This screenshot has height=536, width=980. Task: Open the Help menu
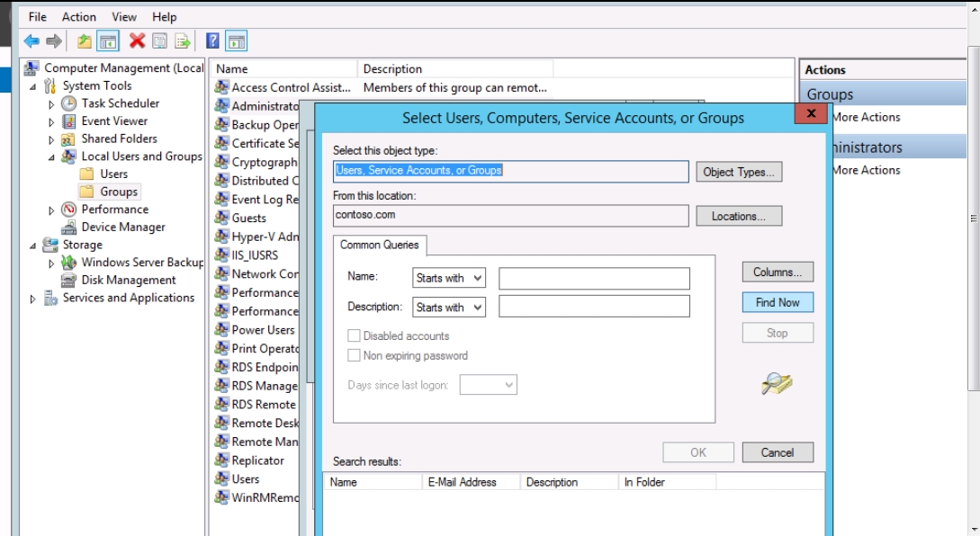pyautogui.click(x=165, y=17)
